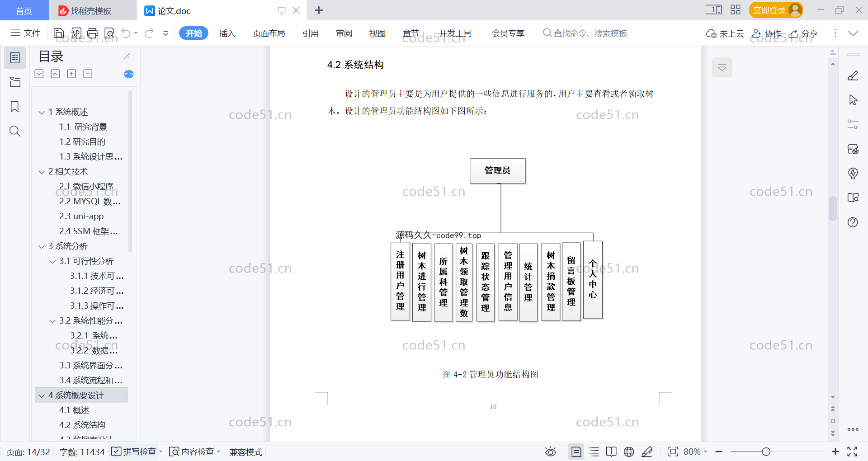Click the eye-protection mode icon in status bar
This screenshot has height=461, width=868.
pyautogui.click(x=550, y=452)
